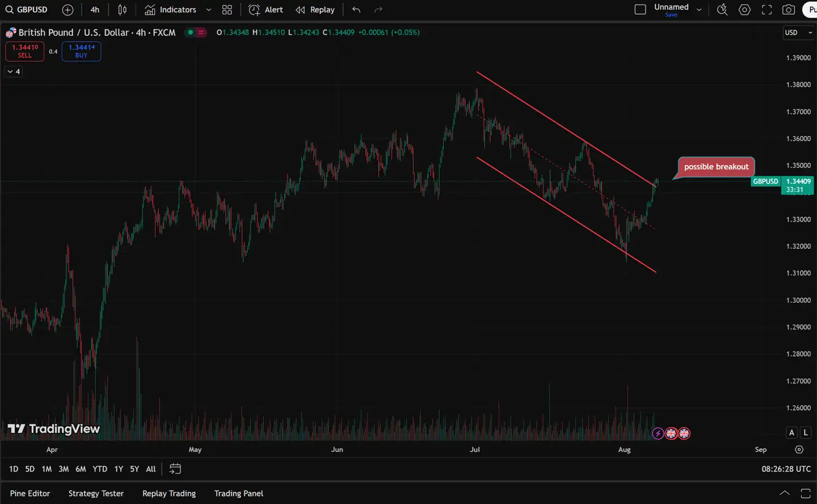817x504 pixels.
Task: Click the undo arrow icon
Action: point(356,10)
